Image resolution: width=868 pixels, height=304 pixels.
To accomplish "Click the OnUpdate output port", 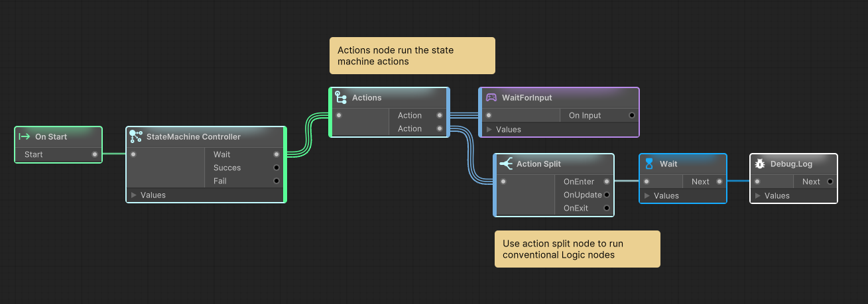I will tap(607, 195).
